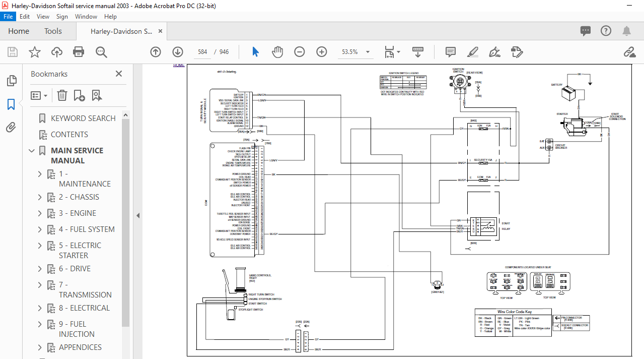Click the new bookmark icon

[79, 95]
